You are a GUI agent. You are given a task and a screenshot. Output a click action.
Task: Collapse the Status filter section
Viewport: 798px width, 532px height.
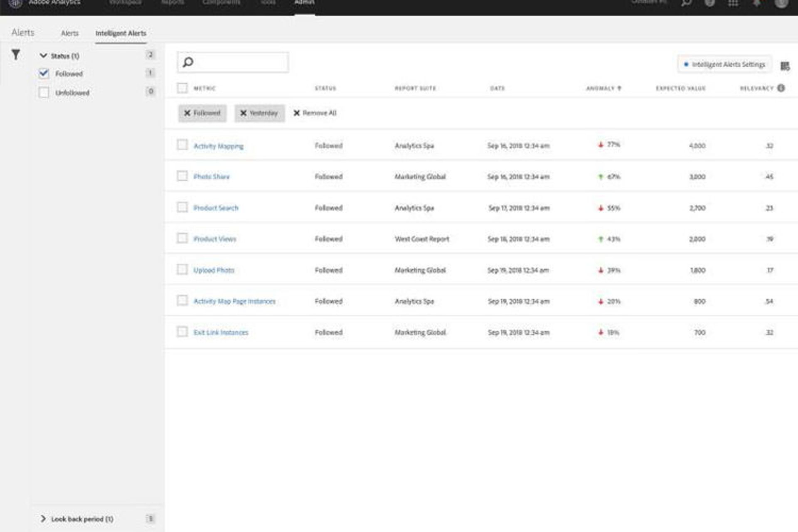pos(43,55)
